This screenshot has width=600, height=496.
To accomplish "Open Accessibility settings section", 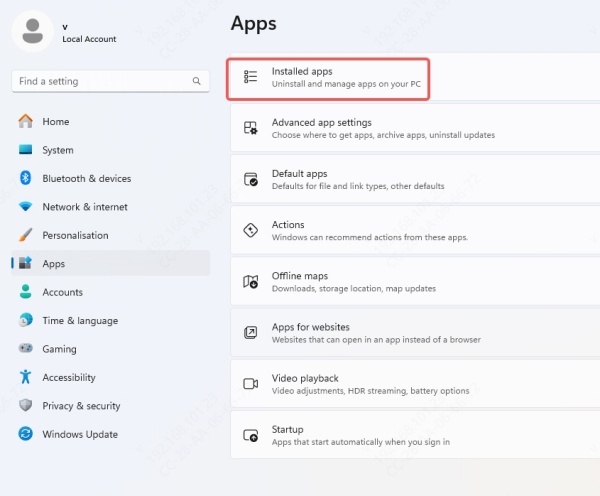I will (x=111, y=377).
